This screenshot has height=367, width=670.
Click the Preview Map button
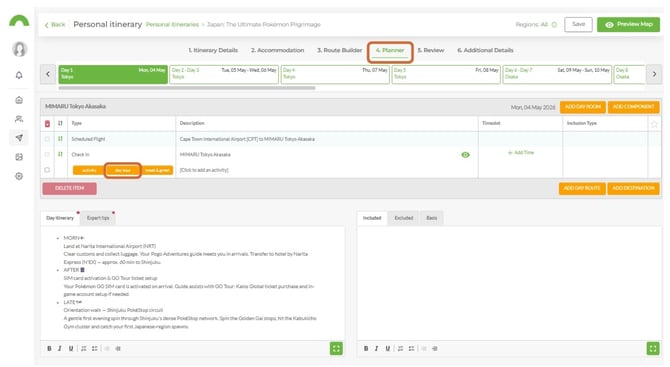tap(628, 24)
